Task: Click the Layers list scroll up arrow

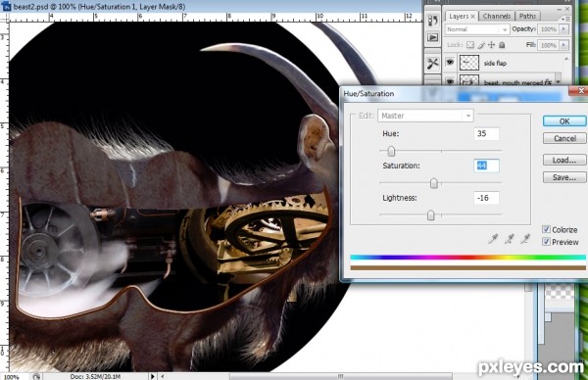Action: click(x=565, y=60)
